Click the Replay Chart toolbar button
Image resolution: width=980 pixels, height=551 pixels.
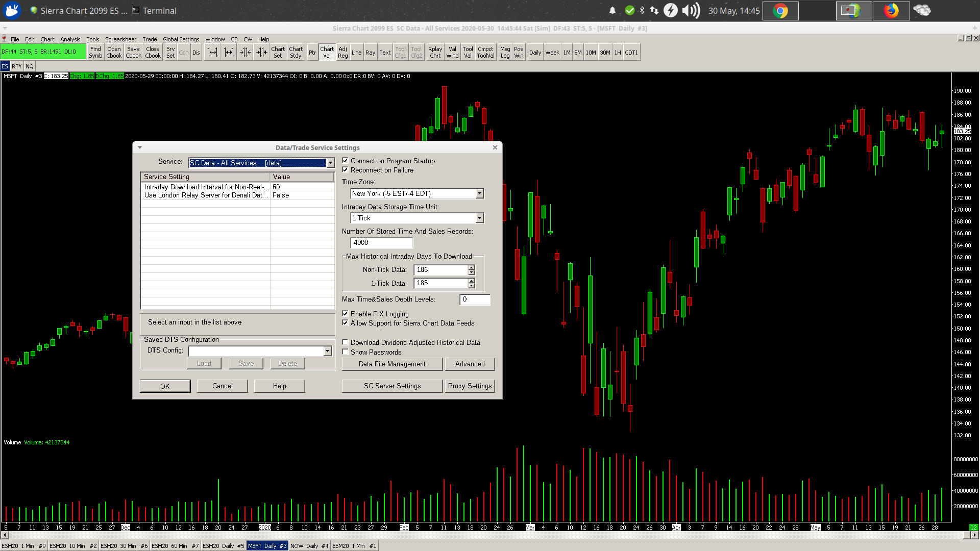coord(435,53)
